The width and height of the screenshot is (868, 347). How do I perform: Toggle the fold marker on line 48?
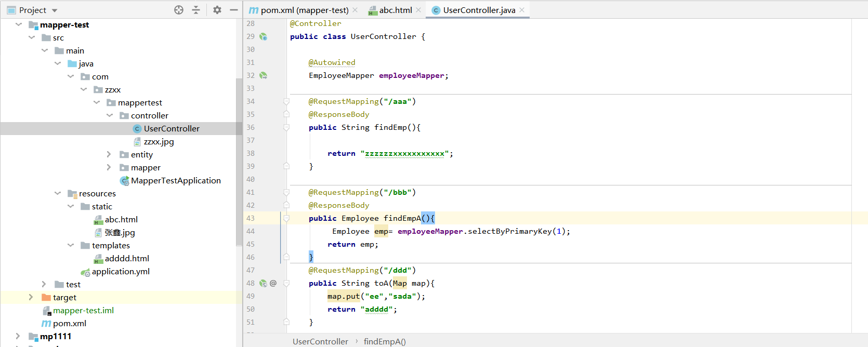[x=286, y=284]
